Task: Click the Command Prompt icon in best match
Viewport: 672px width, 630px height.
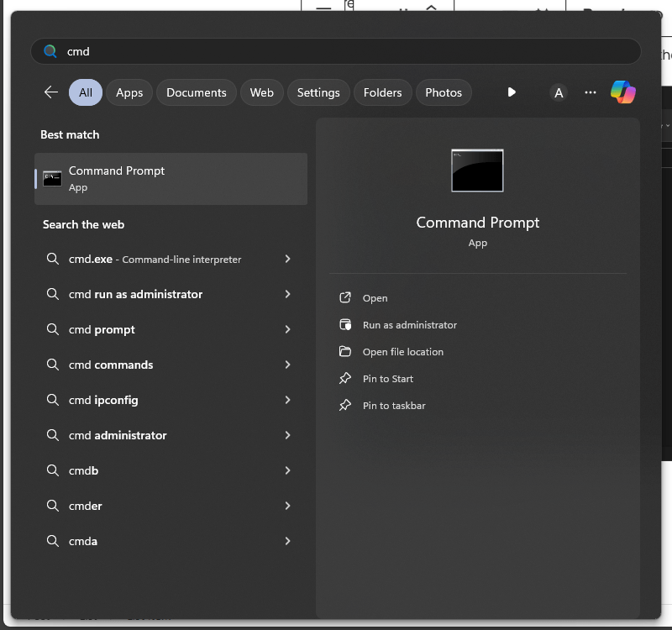Action: (x=52, y=179)
